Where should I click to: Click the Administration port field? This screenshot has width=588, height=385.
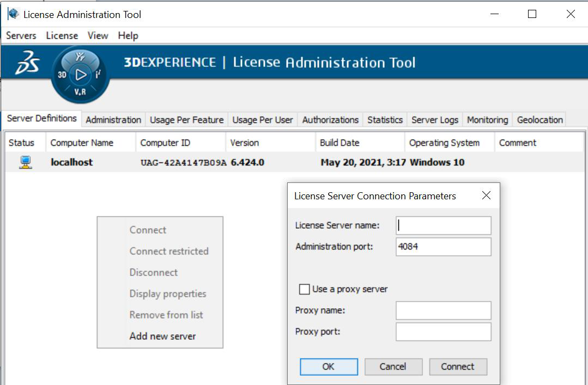pos(443,247)
